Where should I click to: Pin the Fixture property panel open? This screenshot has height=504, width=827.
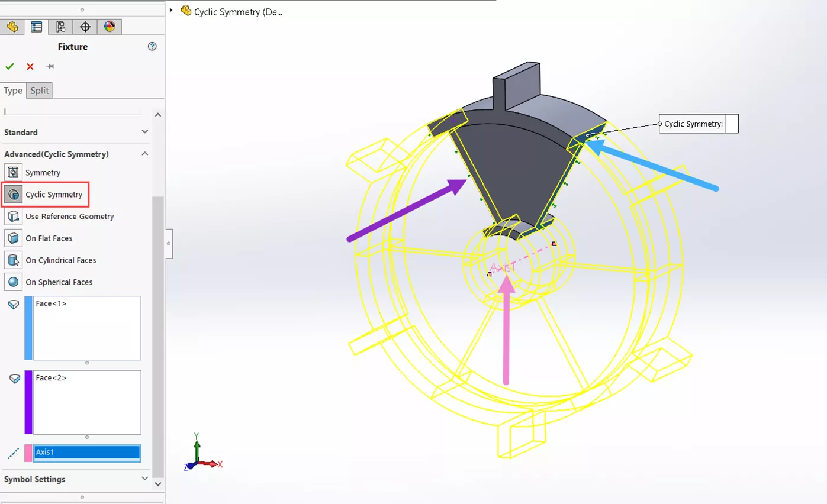pos(50,66)
